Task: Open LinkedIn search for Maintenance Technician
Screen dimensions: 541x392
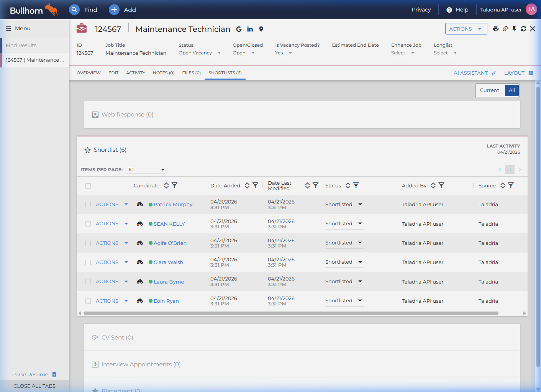Action: [250, 29]
